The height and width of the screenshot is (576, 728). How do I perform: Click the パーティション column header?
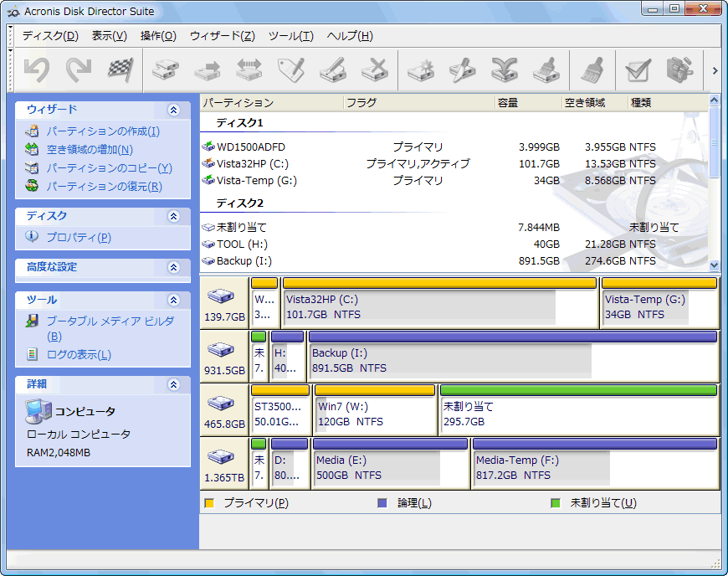coord(272,103)
